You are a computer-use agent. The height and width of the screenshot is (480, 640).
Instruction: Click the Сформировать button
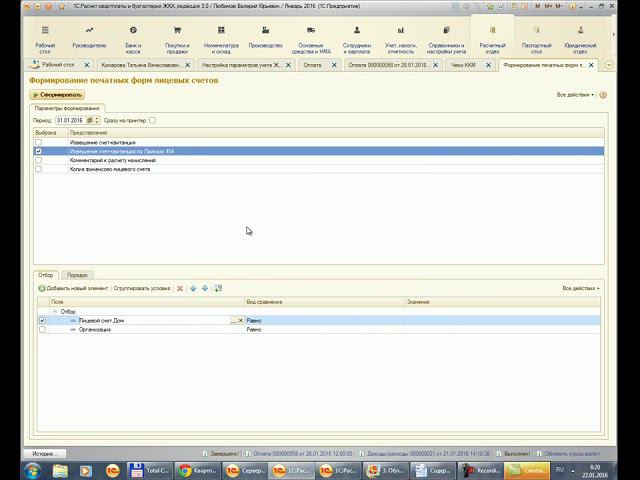57,95
